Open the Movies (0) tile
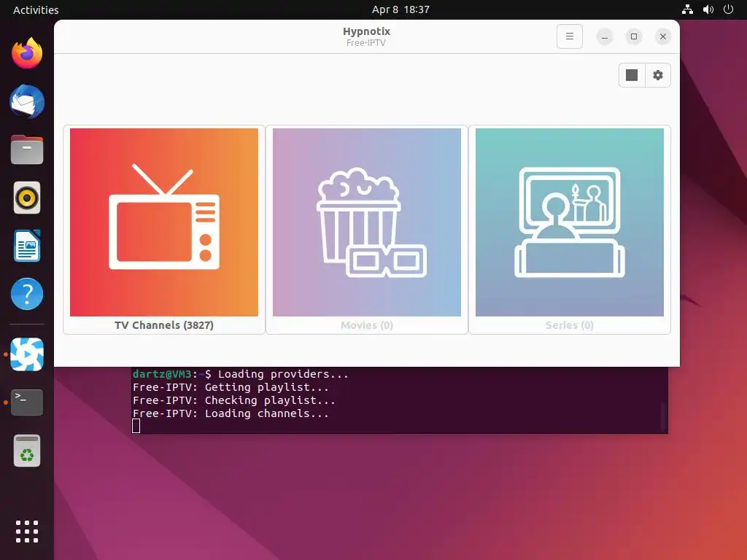Screen dimensions: 747x560 tap(366, 230)
